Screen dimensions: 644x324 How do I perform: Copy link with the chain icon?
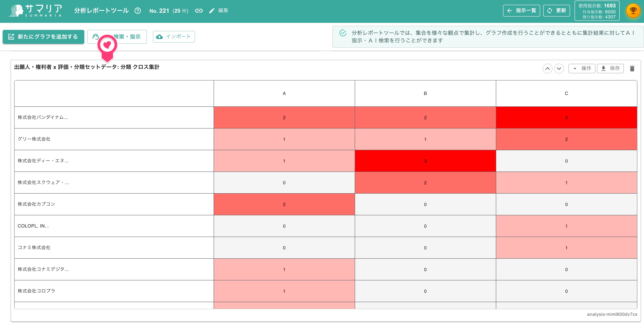point(199,10)
